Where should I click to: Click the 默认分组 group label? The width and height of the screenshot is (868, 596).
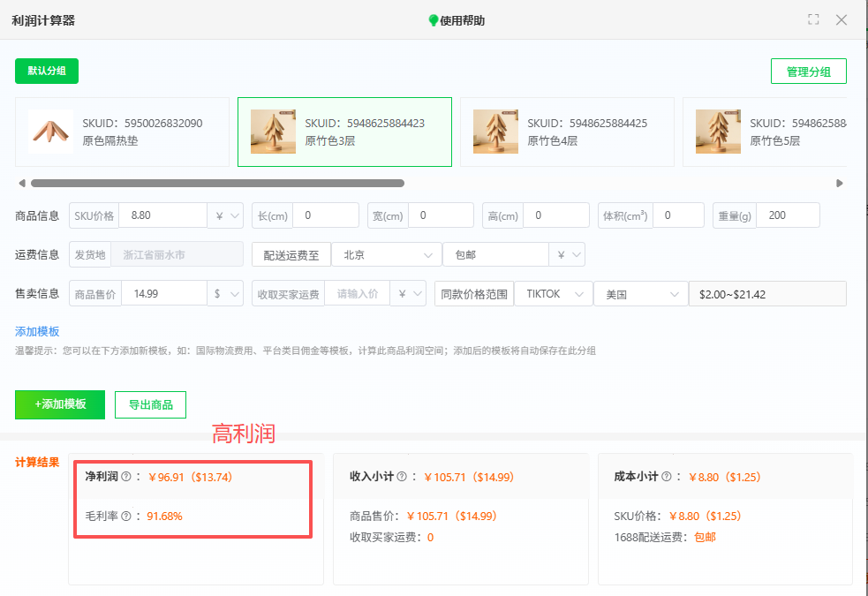[x=46, y=71]
